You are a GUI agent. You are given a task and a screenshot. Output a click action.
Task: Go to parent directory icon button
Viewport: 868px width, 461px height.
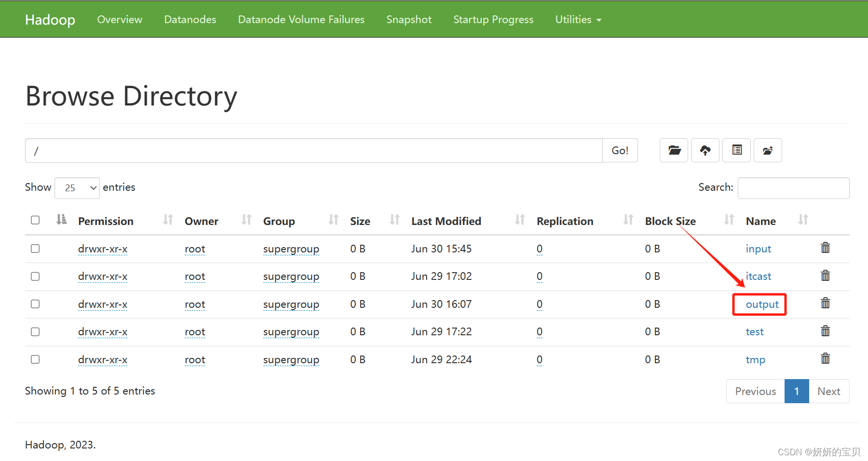click(x=768, y=151)
